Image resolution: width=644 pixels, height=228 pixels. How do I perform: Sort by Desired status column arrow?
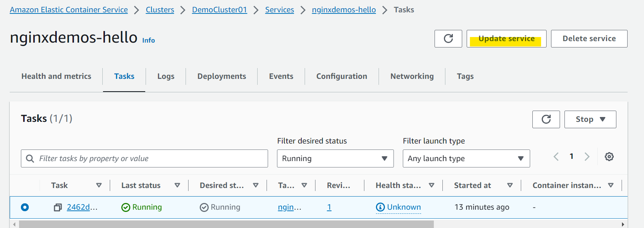[256, 185]
